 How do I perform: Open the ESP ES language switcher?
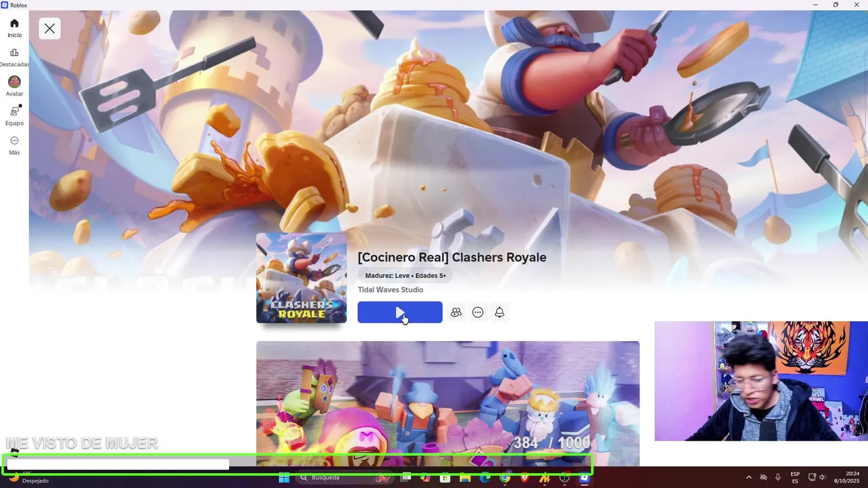pyautogui.click(x=795, y=478)
